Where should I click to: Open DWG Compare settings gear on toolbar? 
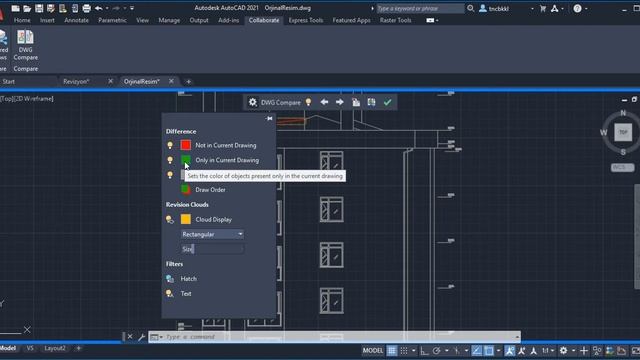coord(253,102)
